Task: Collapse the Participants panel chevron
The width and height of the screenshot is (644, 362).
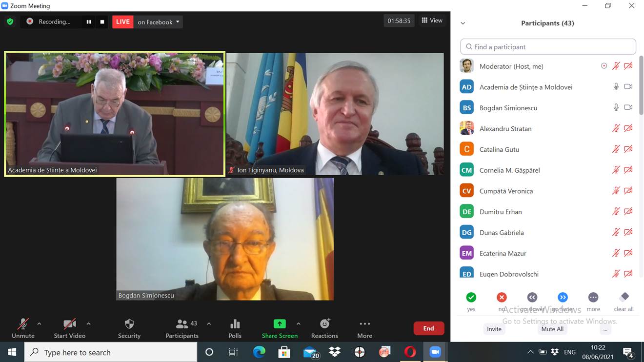Action: point(463,23)
